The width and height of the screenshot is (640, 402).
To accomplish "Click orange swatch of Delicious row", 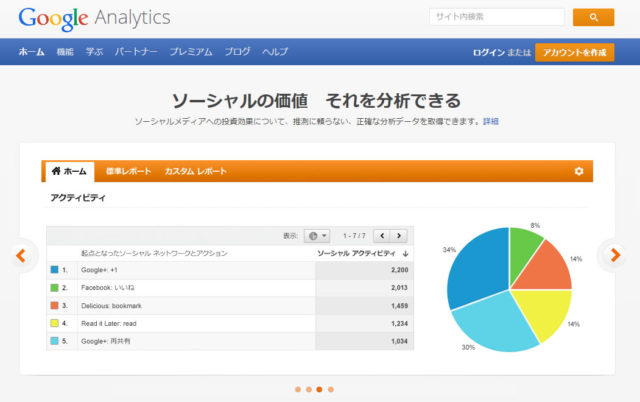I will tap(54, 305).
